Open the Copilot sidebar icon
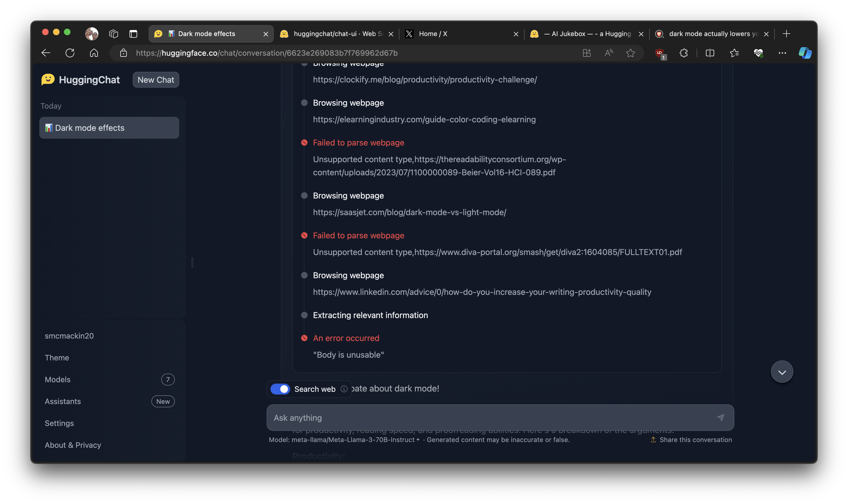Image resolution: width=848 pixels, height=504 pixels. [805, 53]
